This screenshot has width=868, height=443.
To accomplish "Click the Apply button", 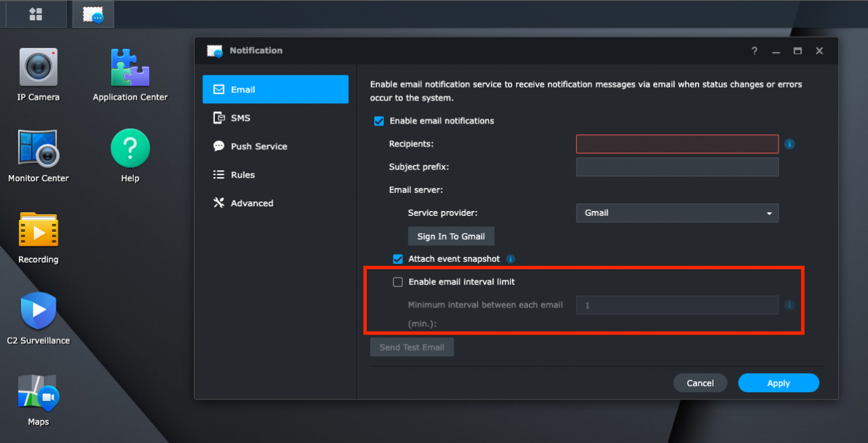I will click(x=778, y=383).
